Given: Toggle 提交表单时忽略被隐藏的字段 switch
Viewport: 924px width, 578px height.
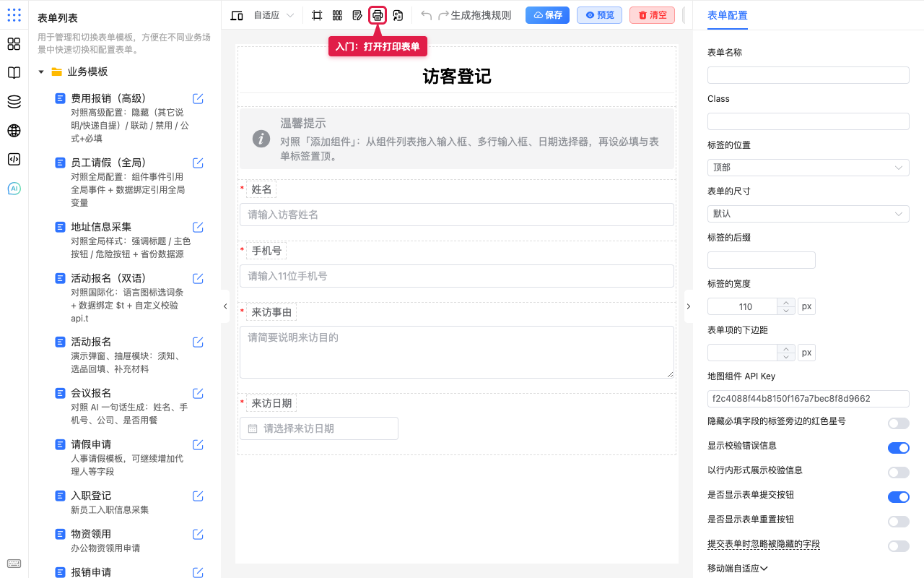Looking at the screenshot, I should point(898,546).
